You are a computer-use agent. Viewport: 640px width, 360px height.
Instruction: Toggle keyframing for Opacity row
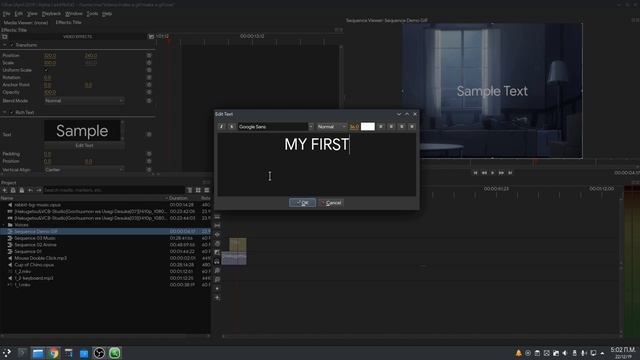(x=149, y=92)
